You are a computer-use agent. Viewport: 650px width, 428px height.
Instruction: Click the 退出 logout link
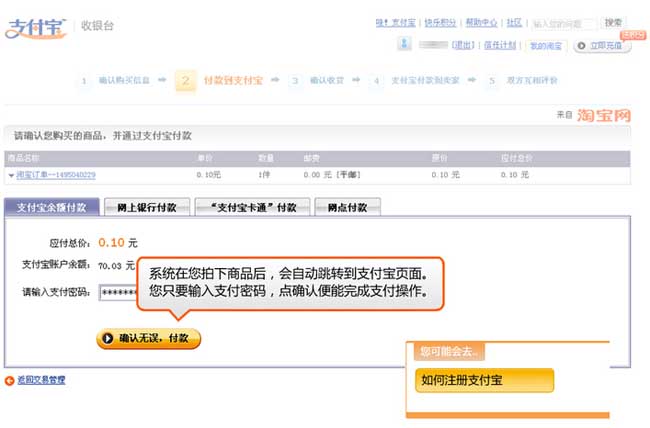(x=463, y=45)
